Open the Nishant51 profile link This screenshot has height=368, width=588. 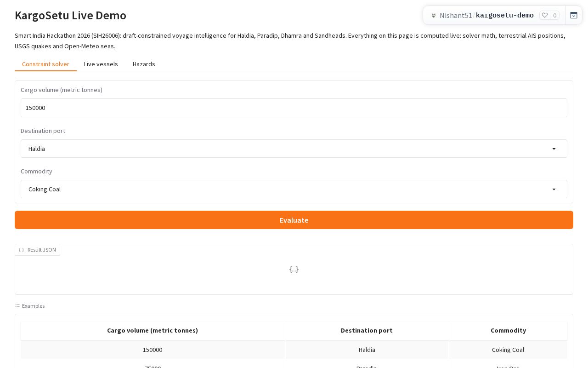tap(456, 15)
